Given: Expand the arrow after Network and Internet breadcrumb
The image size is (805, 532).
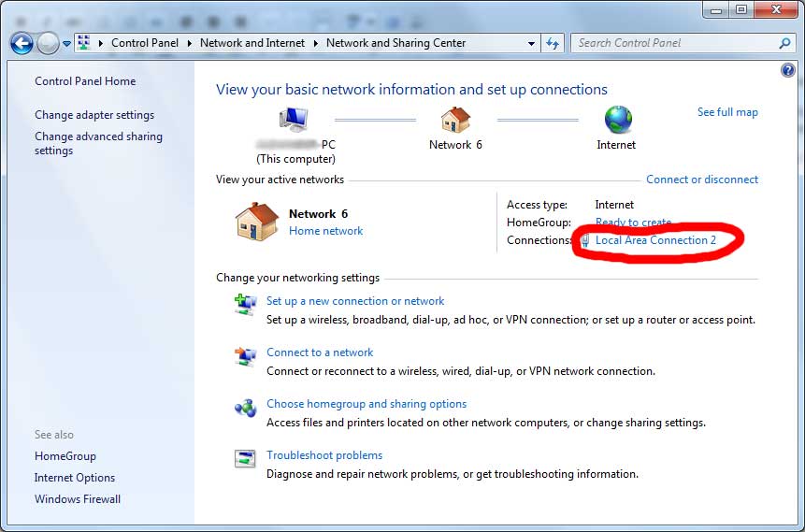Looking at the screenshot, I should click(x=315, y=44).
